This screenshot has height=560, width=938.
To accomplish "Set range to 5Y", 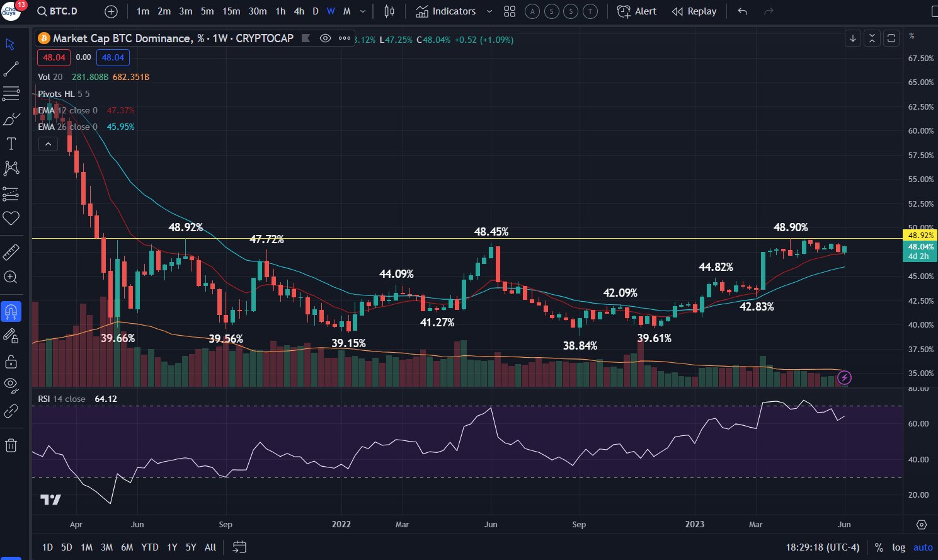I will [191, 547].
